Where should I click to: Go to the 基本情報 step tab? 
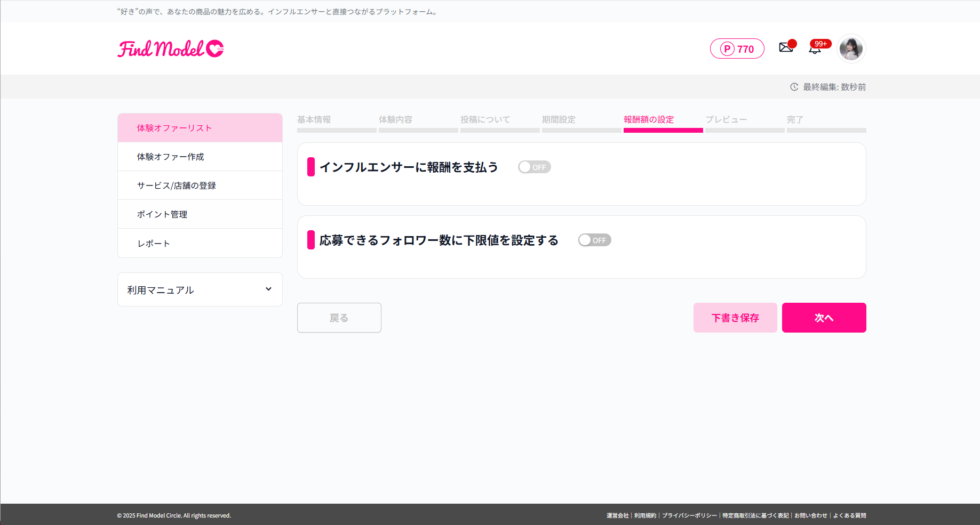337,123
